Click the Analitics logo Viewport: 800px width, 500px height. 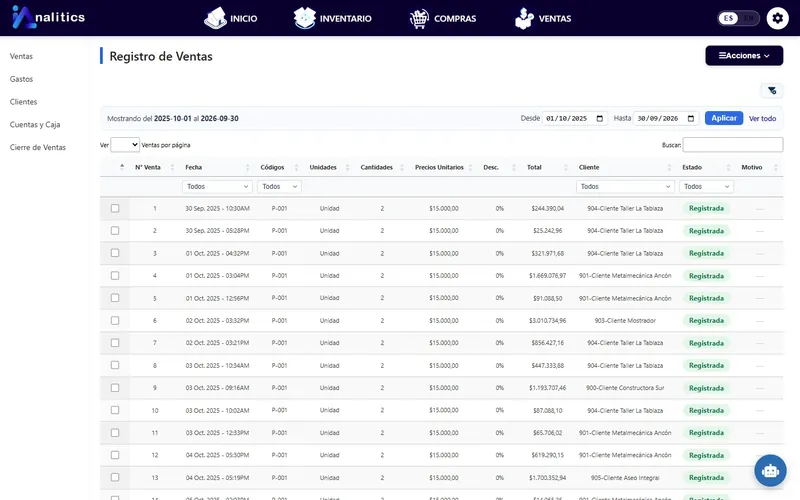pyautogui.click(x=48, y=17)
